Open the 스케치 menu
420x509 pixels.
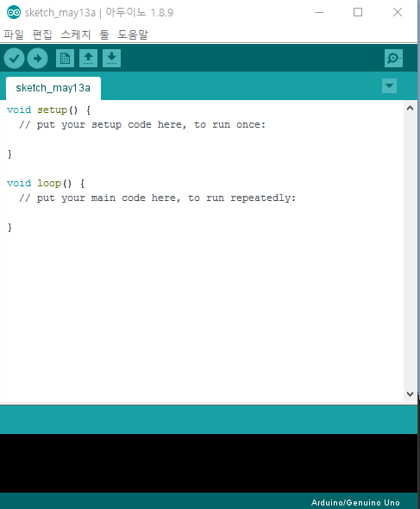[x=75, y=35]
